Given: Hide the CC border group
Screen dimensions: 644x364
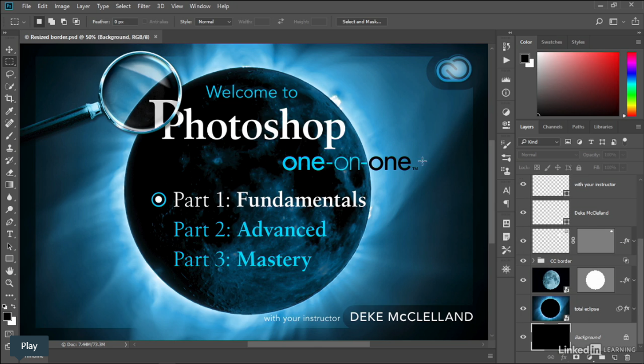Looking at the screenshot, I should coord(523,260).
